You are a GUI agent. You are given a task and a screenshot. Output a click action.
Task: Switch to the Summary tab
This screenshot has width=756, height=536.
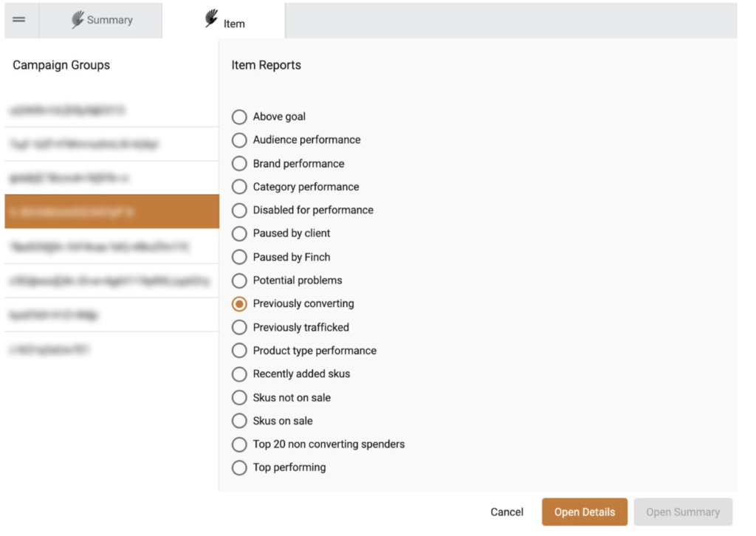pos(109,20)
